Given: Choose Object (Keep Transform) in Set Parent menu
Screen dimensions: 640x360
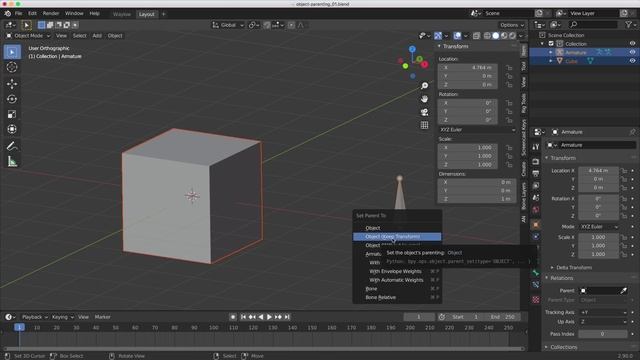Looking at the screenshot, I should (x=397, y=237).
